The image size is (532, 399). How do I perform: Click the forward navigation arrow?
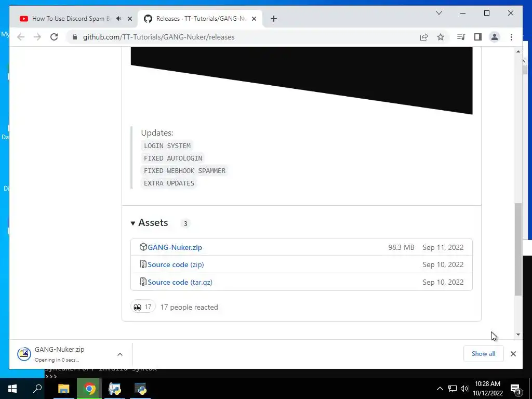point(37,37)
